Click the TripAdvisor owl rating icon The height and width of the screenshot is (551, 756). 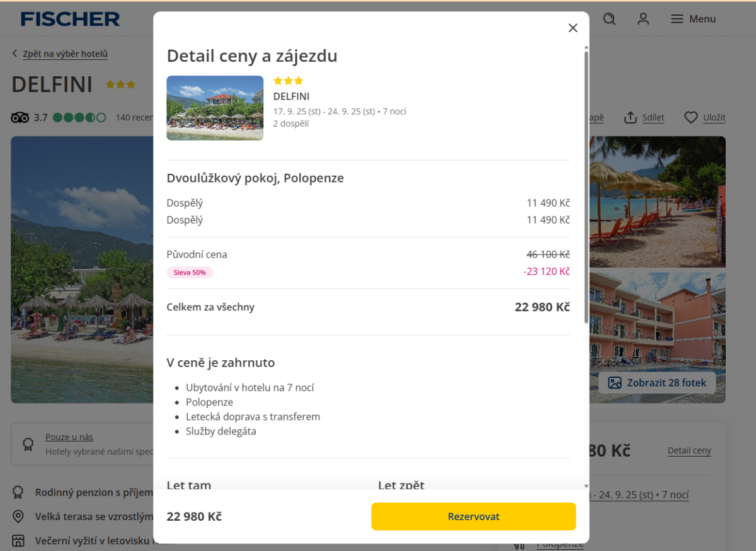(x=20, y=118)
